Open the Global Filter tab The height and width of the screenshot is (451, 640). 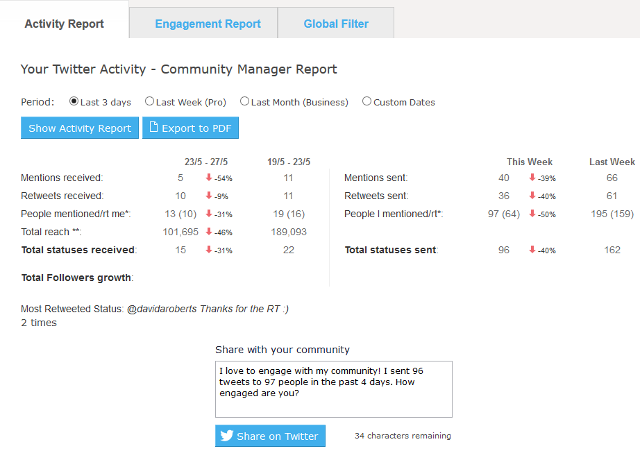pyautogui.click(x=336, y=24)
